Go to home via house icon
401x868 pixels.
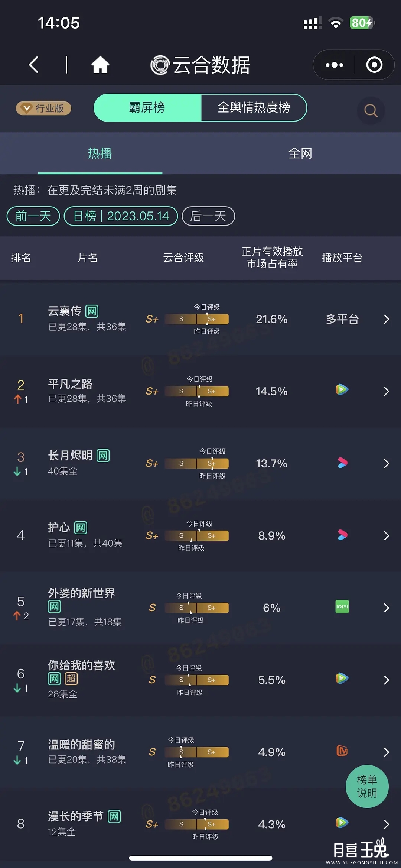pyautogui.click(x=100, y=65)
